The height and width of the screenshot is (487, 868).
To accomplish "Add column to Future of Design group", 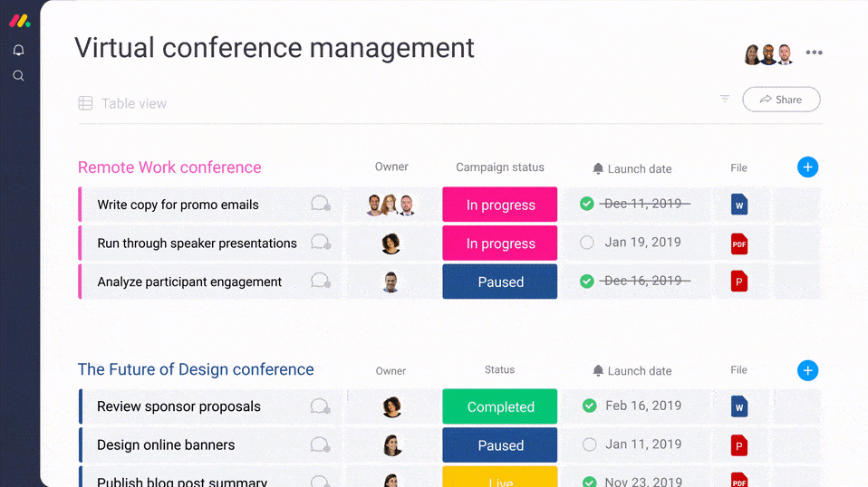I will tap(807, 370).
